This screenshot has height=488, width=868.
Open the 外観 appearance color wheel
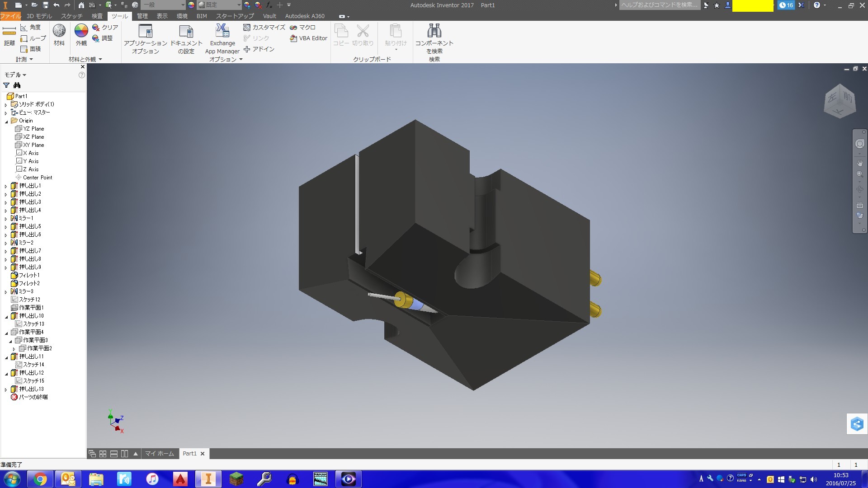click(81, 35)
